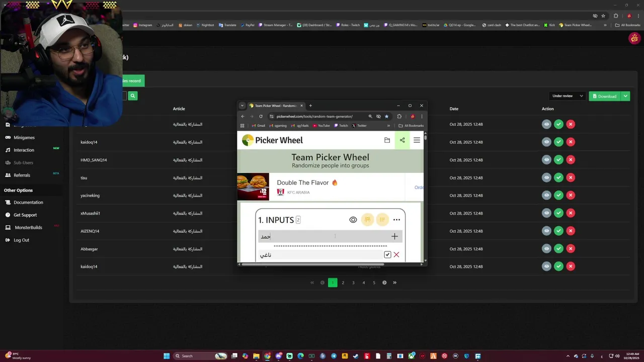Reject the AIZENQ14 submission
The image size is (644, 362).
(x=571, y=231)
